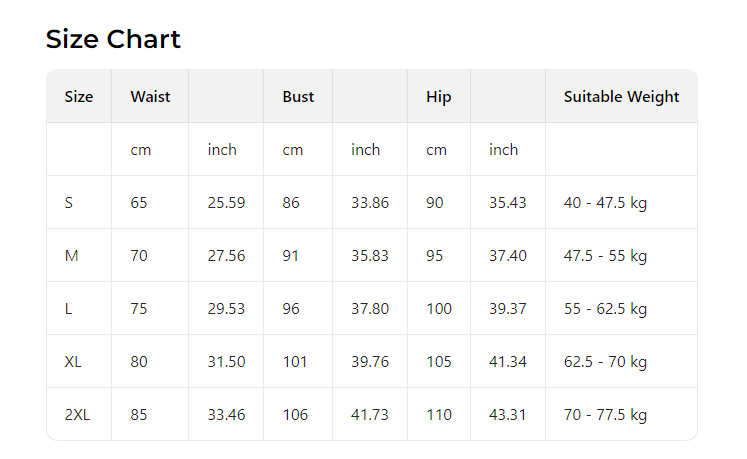This screenshot has width=747, height=459.
Task: Select the Size column header
Action: (79, 97)
